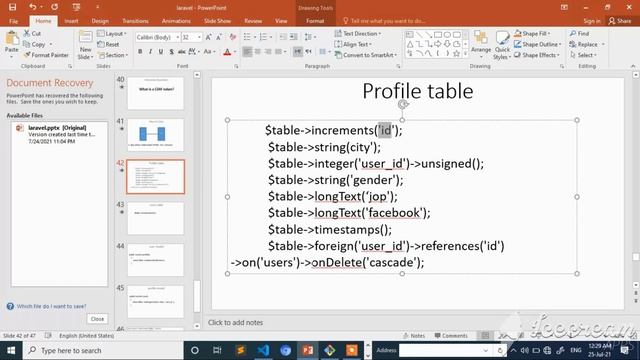Copy the selected text

[x=34, y=44]
